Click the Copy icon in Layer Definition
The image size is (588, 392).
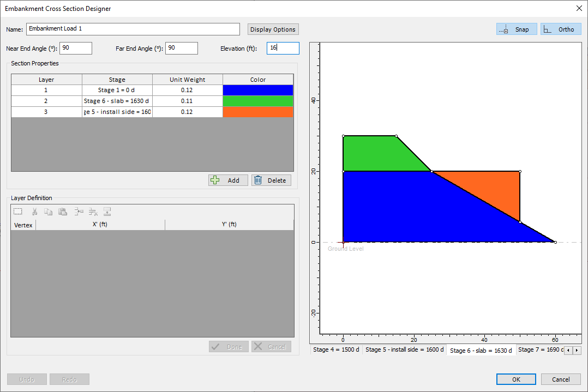(x=49, y=212)
